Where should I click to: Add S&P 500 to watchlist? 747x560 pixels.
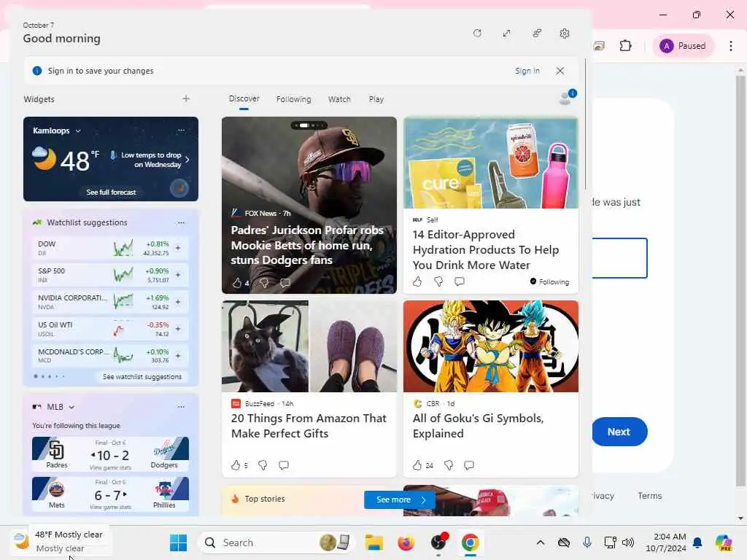(178, 275)
